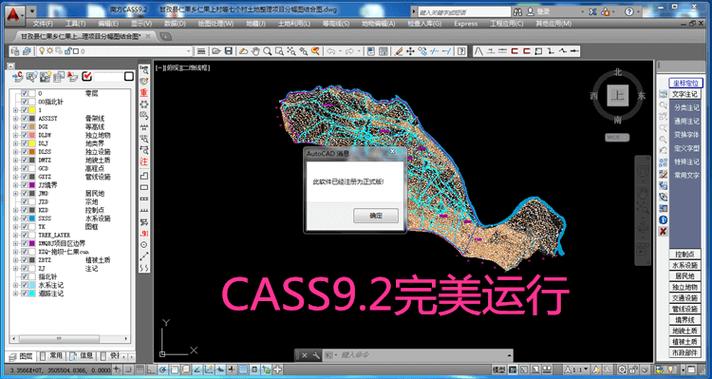712x379 pixels.
Task: Open the 工程应用(C) menu
Action: tap(507, 23)
